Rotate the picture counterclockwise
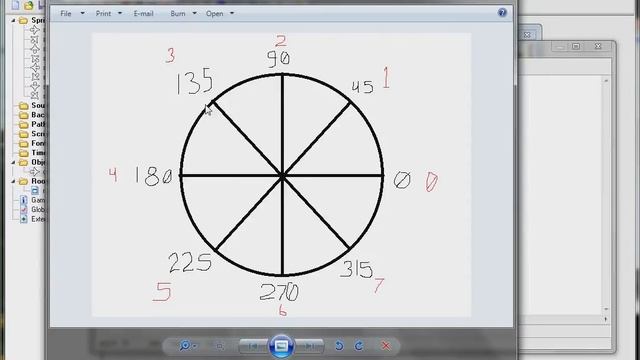 tap(339, 346)
